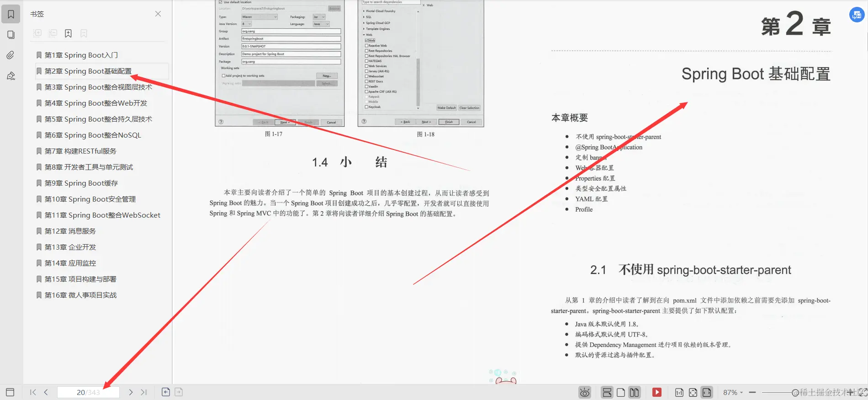Close the 书签 bookmarks panel
868x400 pixels.
(158, 14)
